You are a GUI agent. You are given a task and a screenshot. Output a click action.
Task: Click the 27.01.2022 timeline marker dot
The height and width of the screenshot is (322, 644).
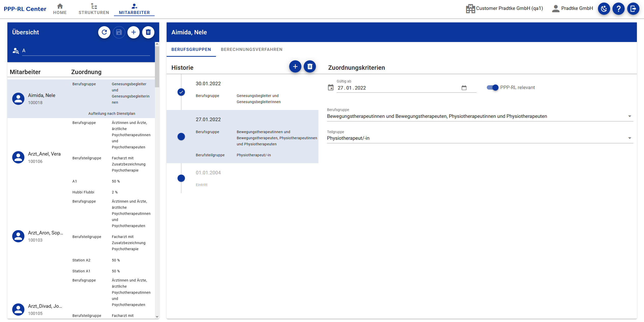click(x=181, y=137)
